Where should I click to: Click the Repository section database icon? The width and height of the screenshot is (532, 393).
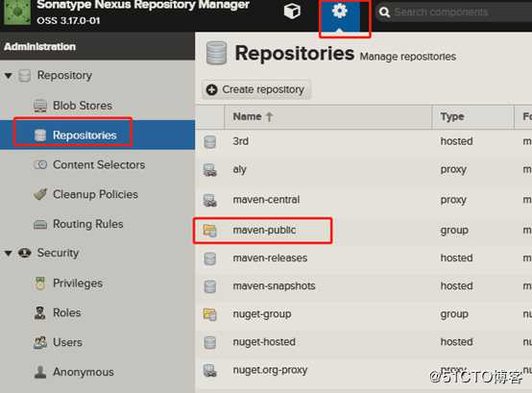point(24,76)
